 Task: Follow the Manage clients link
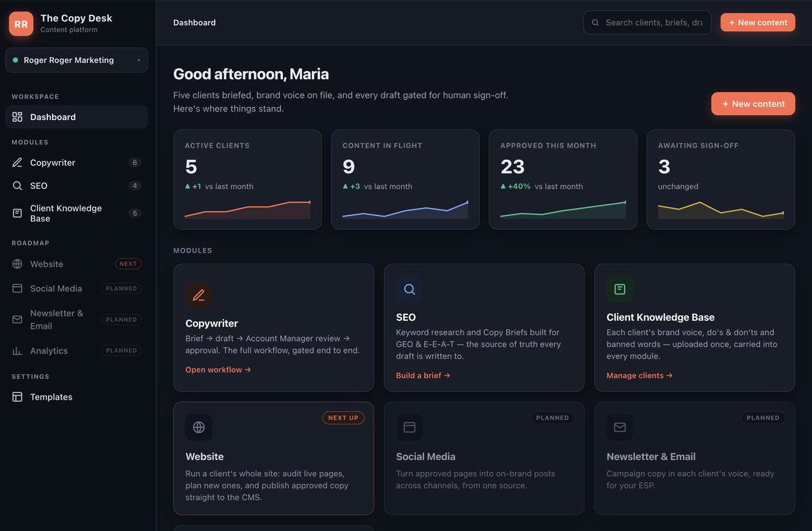[x=639, y=375]
